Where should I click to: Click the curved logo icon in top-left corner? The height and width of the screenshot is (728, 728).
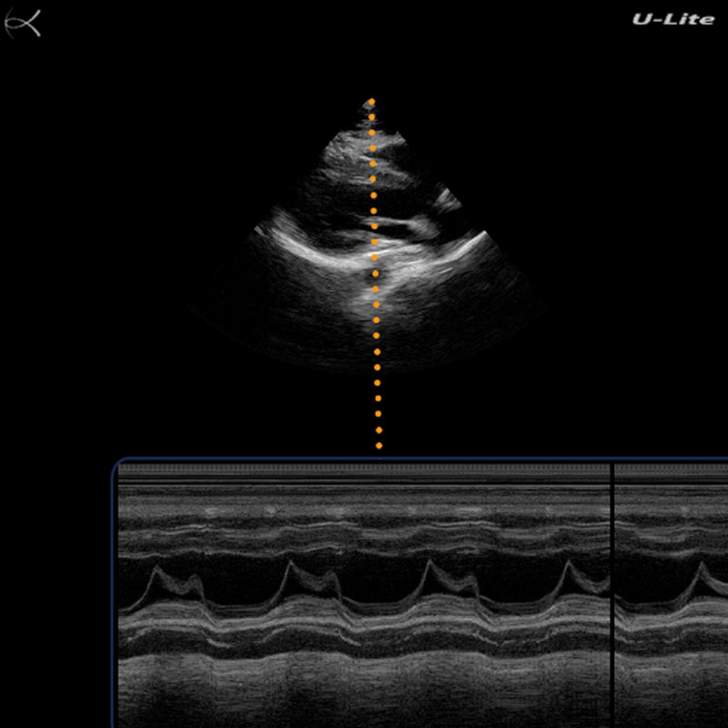[23, 24]
